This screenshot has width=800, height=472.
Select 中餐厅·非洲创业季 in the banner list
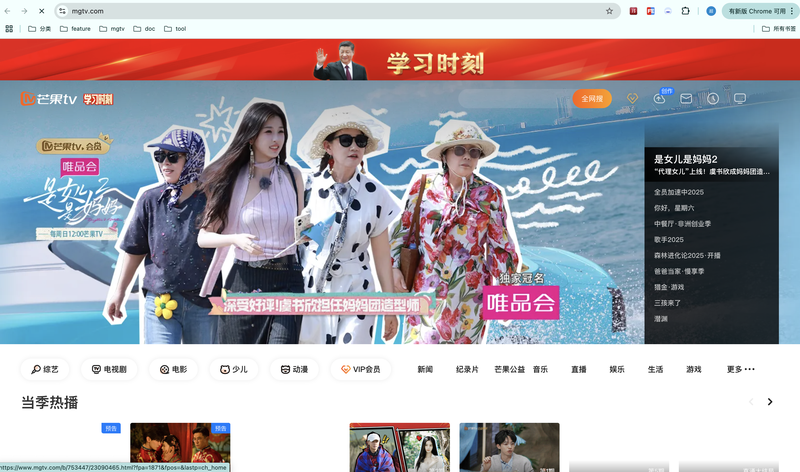[682, 223]
